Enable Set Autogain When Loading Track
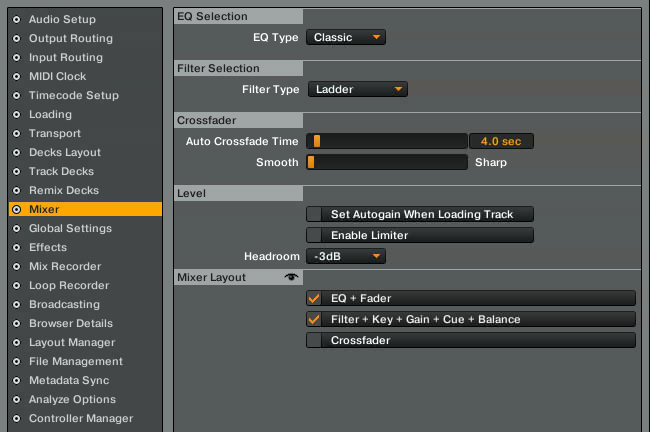Screen dimensions: 650x432 pos(314,214)
